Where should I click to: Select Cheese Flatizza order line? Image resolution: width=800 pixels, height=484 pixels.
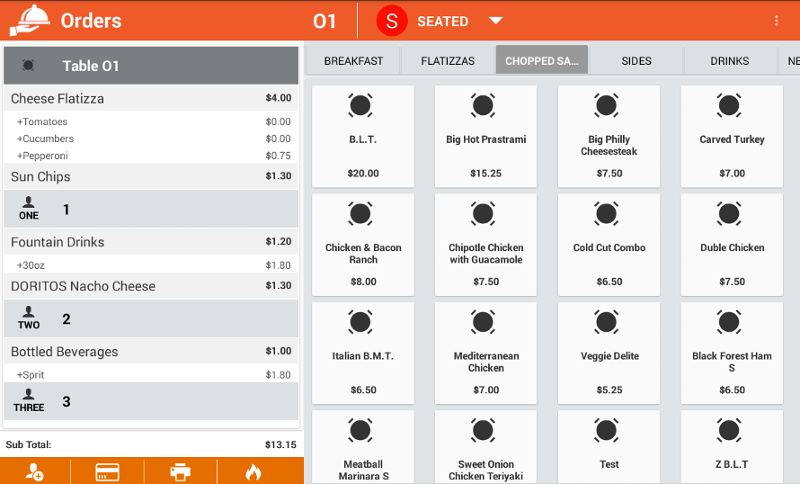click(151, 99)
